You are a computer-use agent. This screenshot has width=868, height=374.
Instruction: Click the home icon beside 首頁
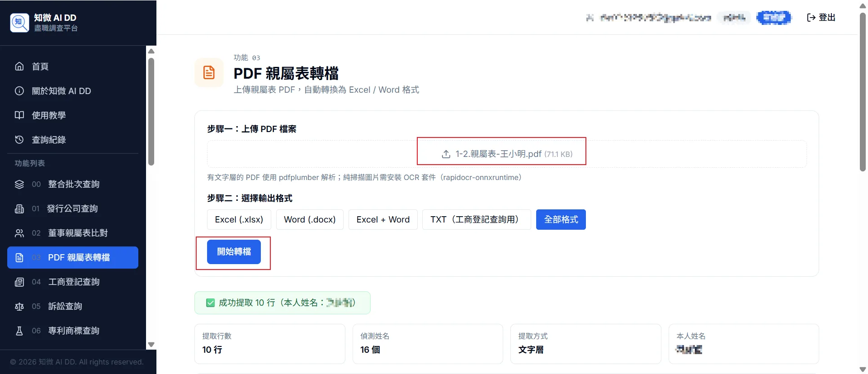[x=19, y=66]
